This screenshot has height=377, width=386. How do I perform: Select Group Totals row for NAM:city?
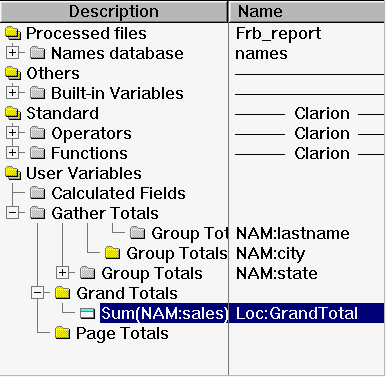(177, 253)
